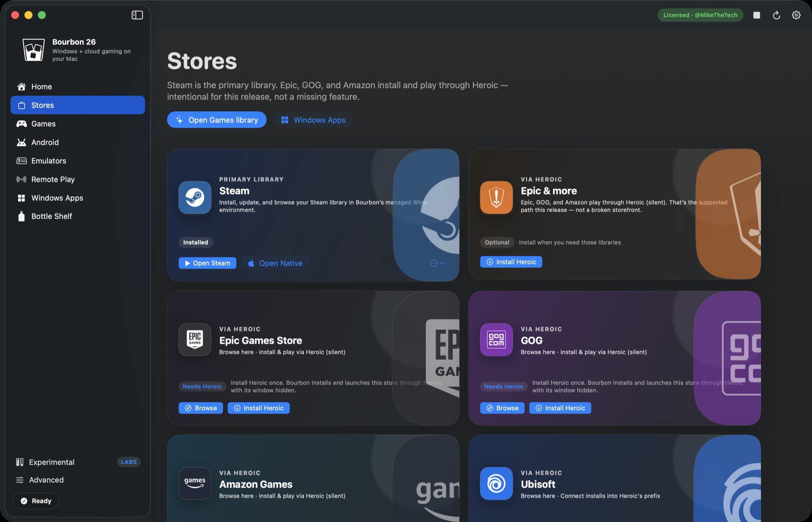Click the Amazon Games icon

[x=195, y=483]
